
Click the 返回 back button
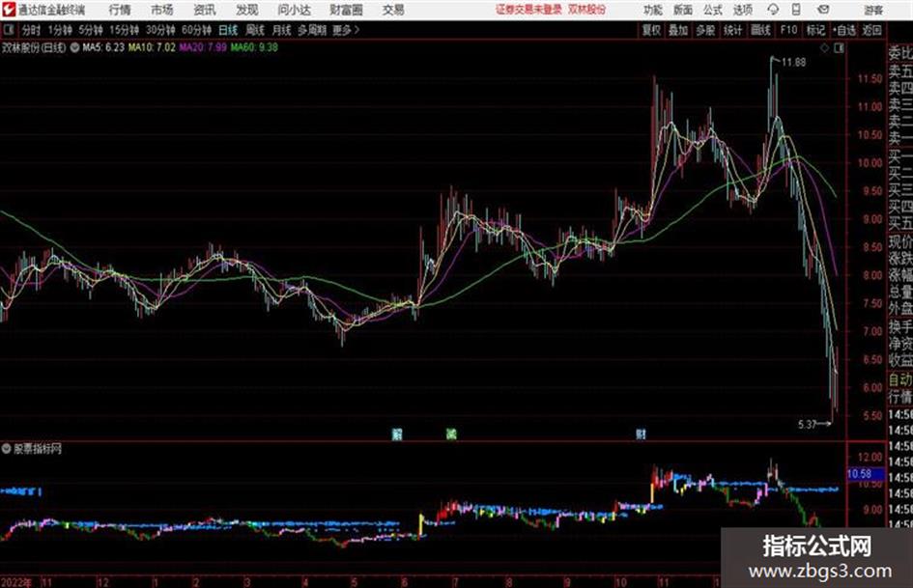click(871, 30)
